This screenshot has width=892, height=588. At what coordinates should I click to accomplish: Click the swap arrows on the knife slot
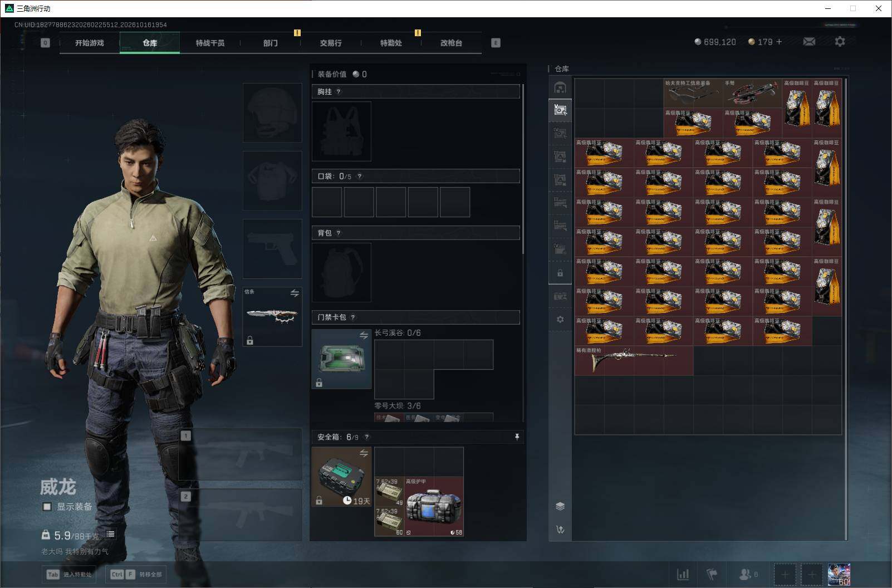pyautogui.click(x=295, y=293)
